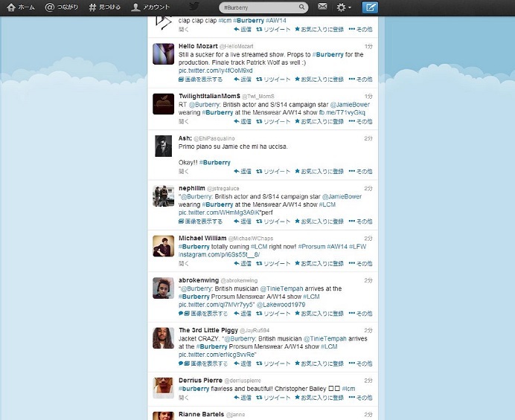Screen dimensions: 515x420
Task: Click Michael William's avatar
Action: click(163, 246)
